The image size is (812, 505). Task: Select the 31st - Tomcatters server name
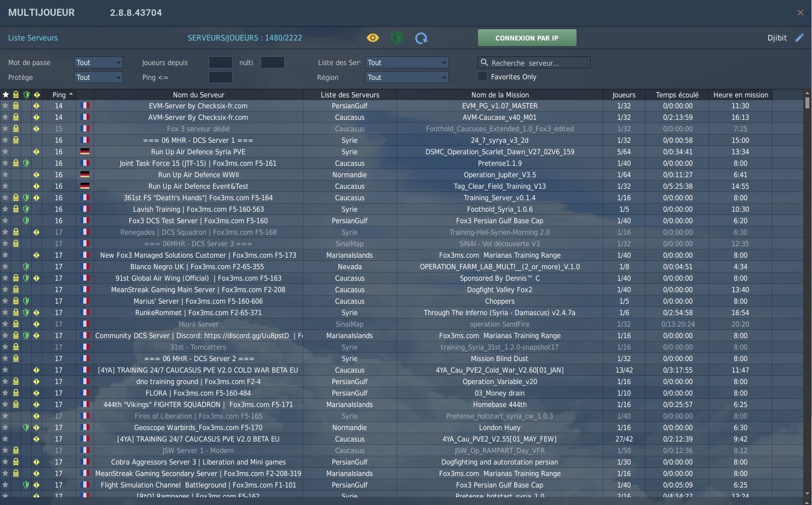pyautogui.click(x=198, y=347)
